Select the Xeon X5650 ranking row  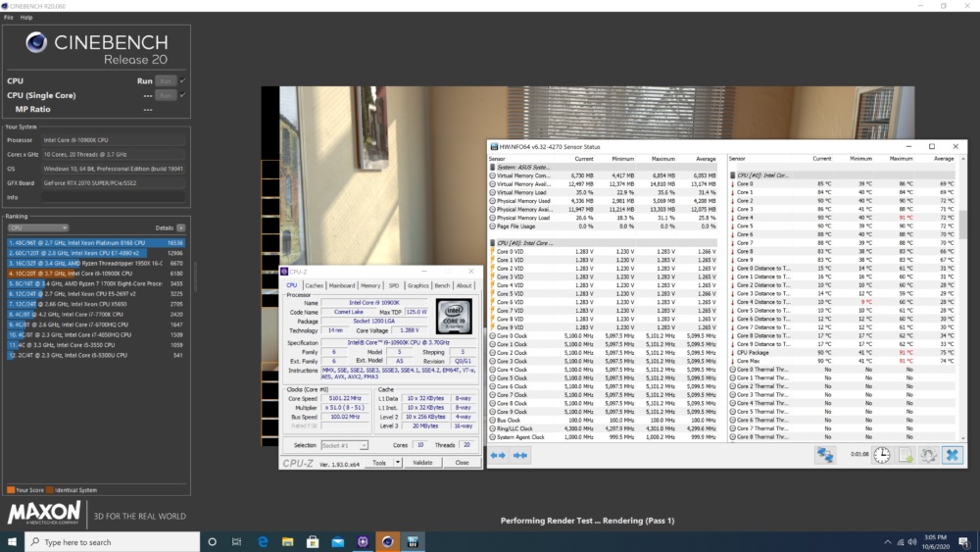[x=96, y=304]
